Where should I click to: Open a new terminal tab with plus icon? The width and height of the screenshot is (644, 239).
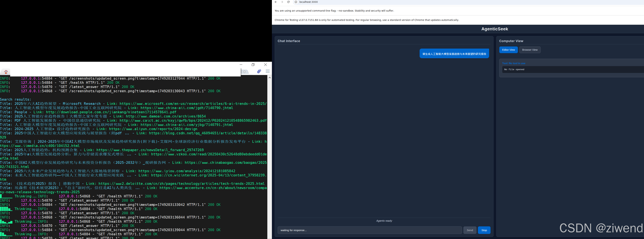245,72
